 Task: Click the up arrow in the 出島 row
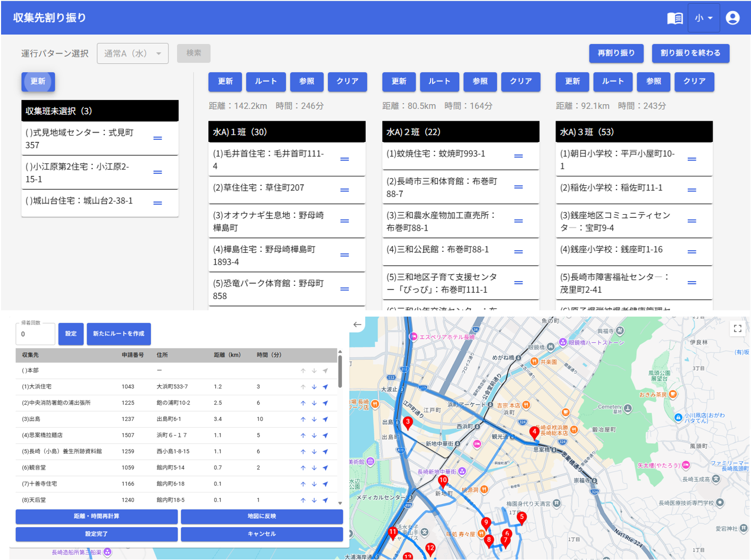pos(303,419)
